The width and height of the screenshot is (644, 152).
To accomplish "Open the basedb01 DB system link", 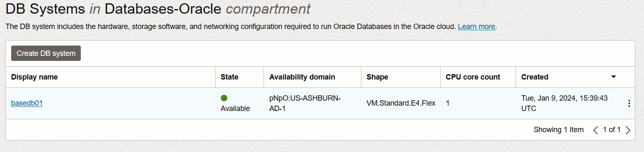I will (x=27, y=103).
